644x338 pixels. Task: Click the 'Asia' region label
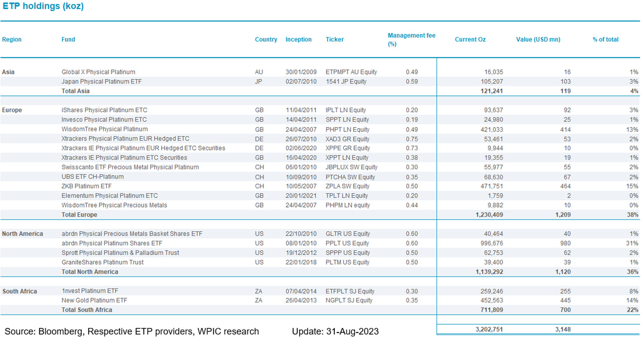8,72
